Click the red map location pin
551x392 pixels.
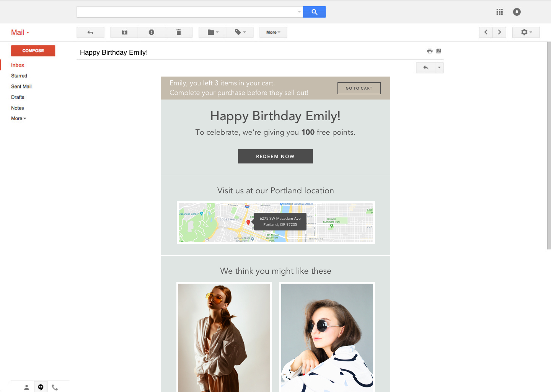[248, 222]
